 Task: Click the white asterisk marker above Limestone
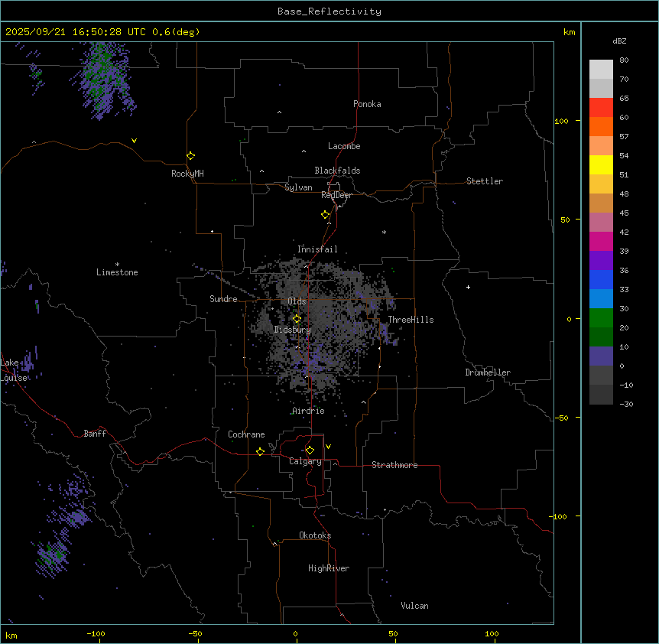[117, 263]
